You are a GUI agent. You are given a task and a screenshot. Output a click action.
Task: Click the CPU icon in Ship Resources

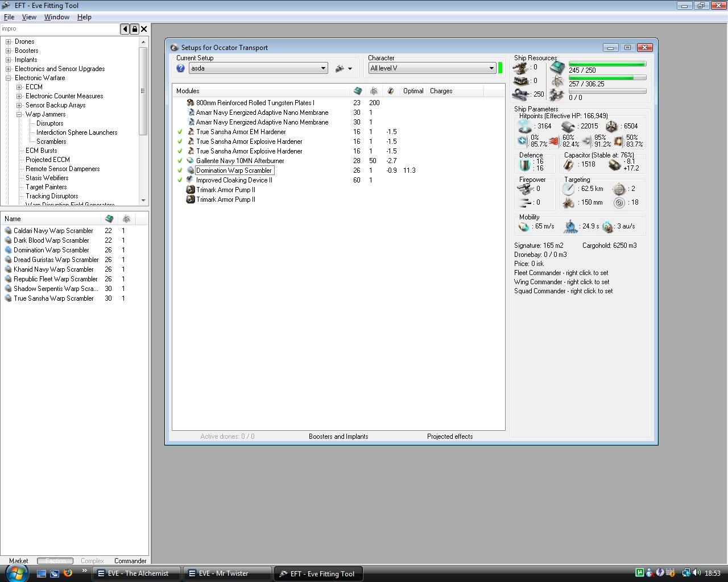point(557,67)
